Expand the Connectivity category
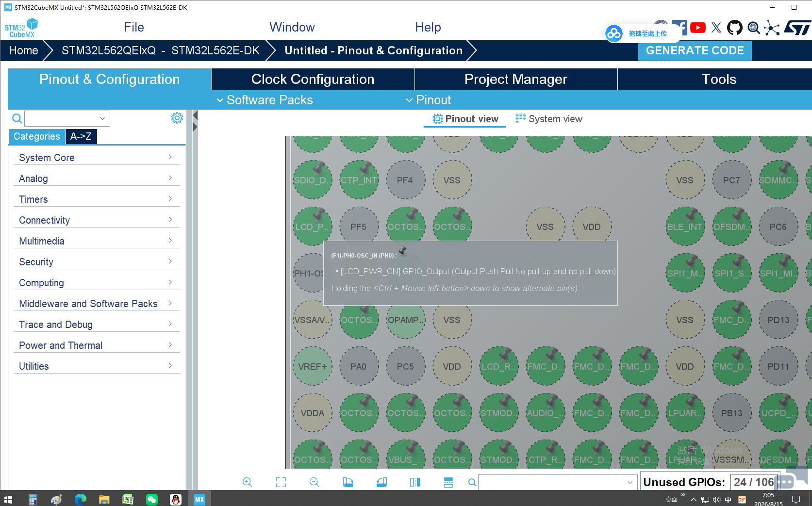 click(97, 220)
